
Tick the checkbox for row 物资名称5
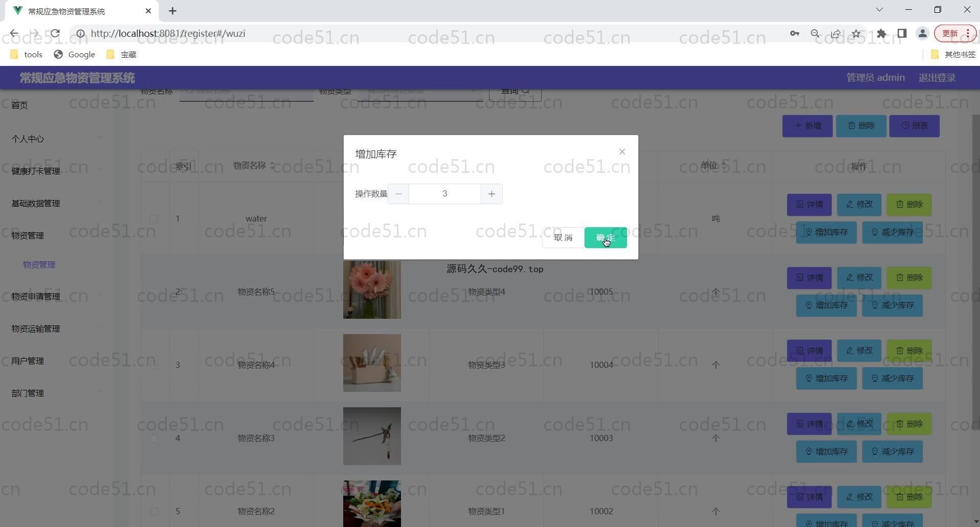[153, 292]
